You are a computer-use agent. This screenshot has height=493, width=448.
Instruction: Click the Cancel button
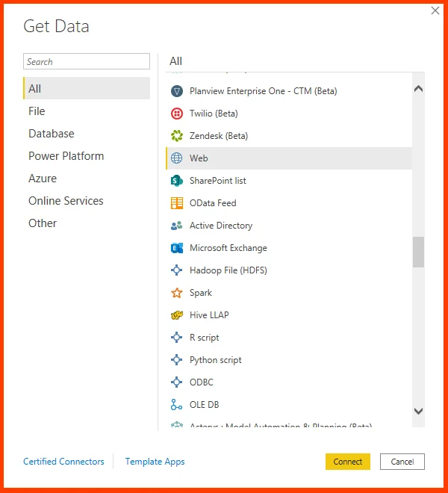(402, 462)
